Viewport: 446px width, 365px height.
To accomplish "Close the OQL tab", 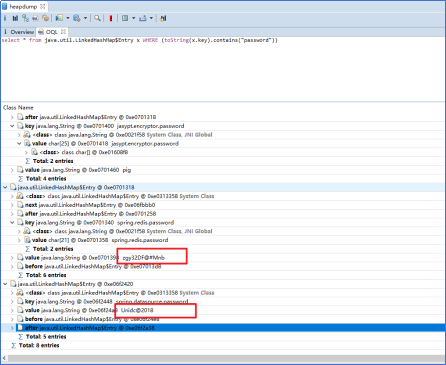I will (x=63, y=32).
